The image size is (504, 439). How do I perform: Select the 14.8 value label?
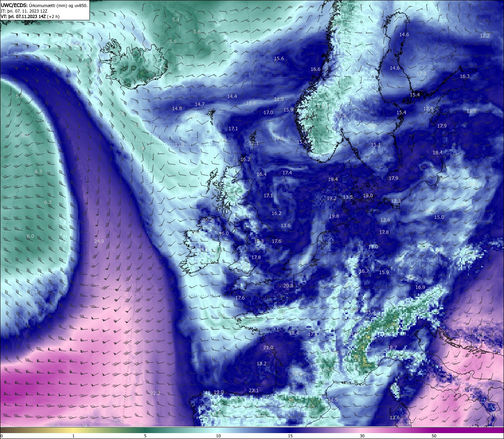177,109
